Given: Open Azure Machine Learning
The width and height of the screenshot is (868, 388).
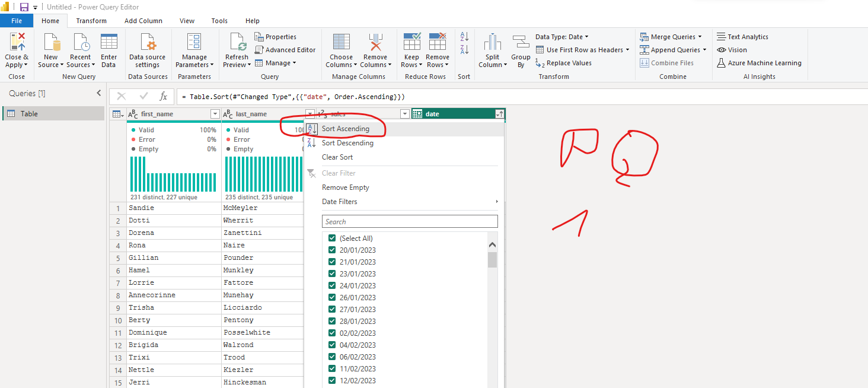Looking at the screenshot, I should pos(759,63).
